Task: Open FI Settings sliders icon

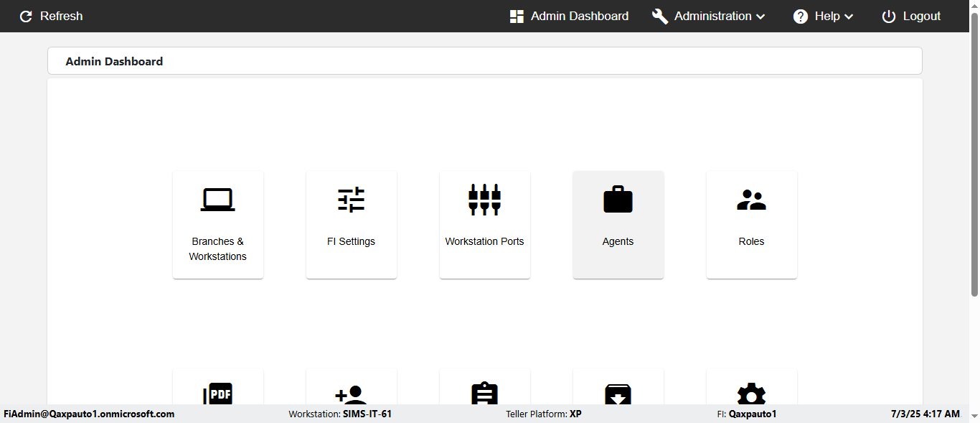Action: click(x=351, y=200)
